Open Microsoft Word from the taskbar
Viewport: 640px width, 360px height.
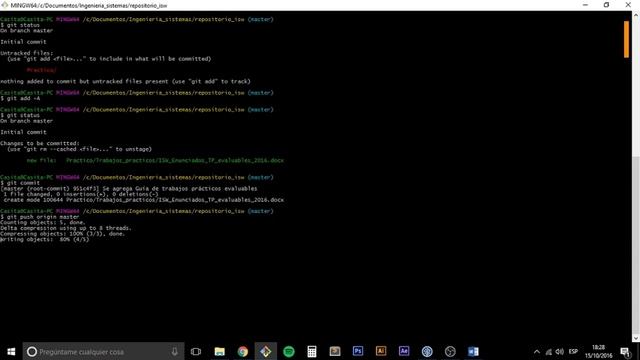473,351
